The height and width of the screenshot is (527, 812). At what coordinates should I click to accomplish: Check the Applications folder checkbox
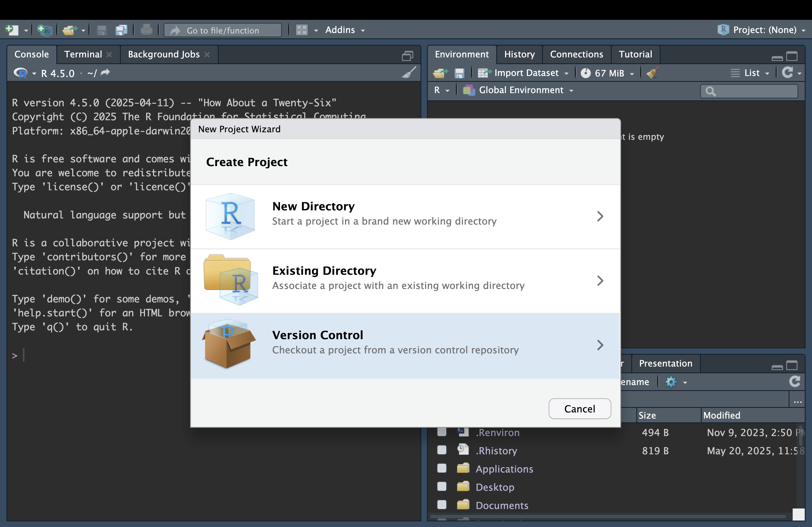click(442, 468)
